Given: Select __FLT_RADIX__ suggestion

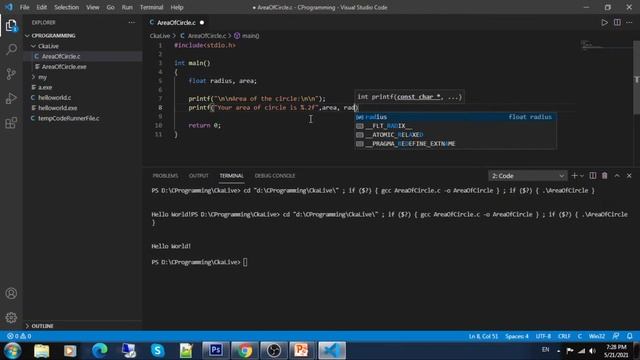Looking at the screenshot, I should 455,126.
